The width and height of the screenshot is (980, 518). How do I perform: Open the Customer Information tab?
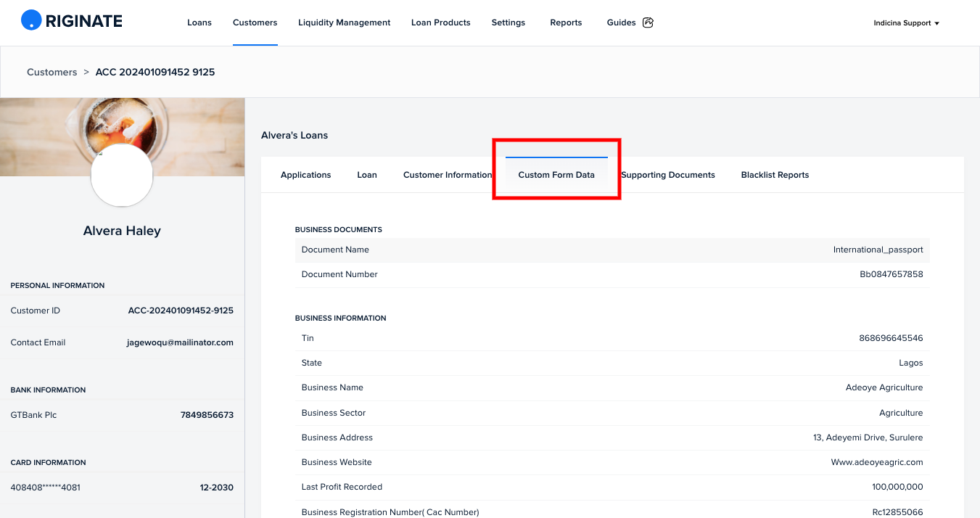pos(448,175)
